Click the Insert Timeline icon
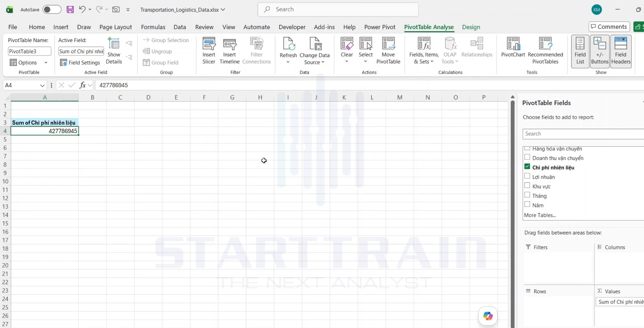This screenshot has height=328, width=644. [229, 50]
